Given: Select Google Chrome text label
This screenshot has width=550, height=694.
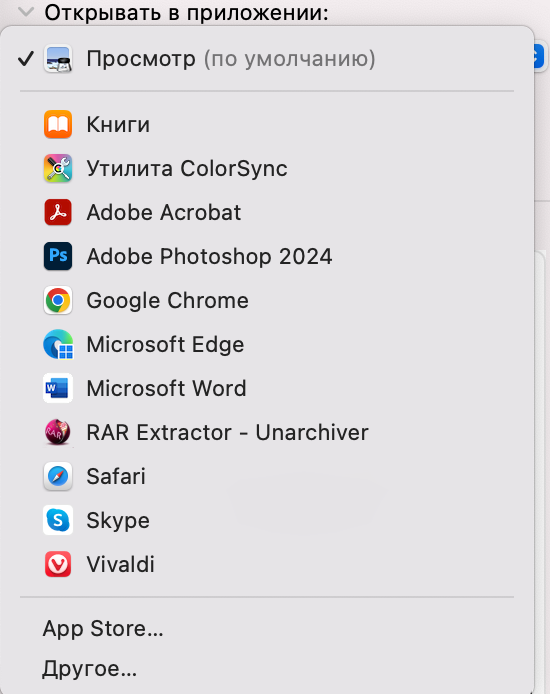Looking at the screenshot, I should pyautogui.click(x=168, y=301).
